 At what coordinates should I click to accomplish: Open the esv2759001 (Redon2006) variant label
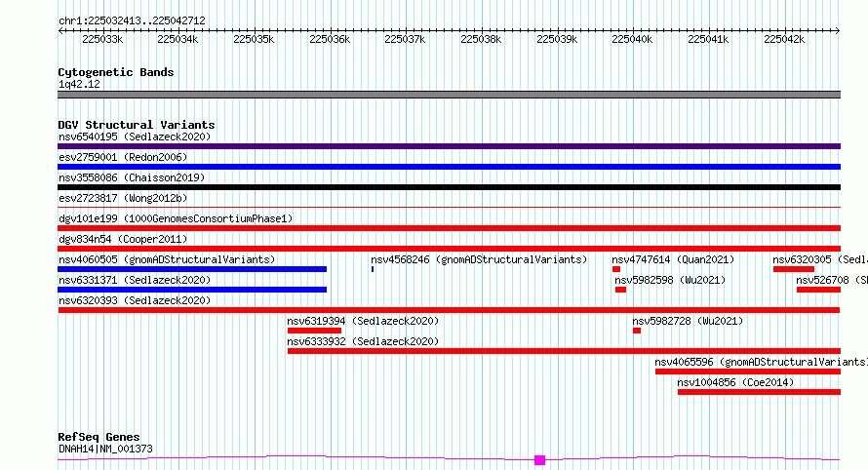click(x=123, y=157)
